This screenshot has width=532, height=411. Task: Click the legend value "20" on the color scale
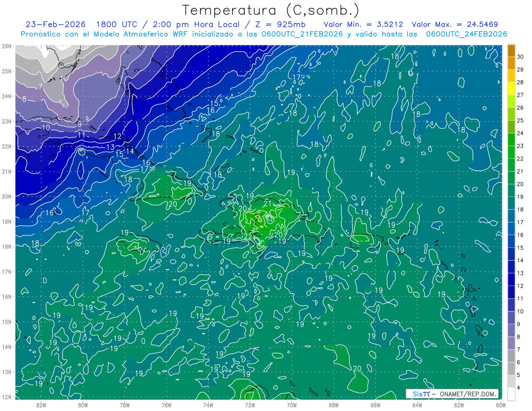(x=520, y=184)
